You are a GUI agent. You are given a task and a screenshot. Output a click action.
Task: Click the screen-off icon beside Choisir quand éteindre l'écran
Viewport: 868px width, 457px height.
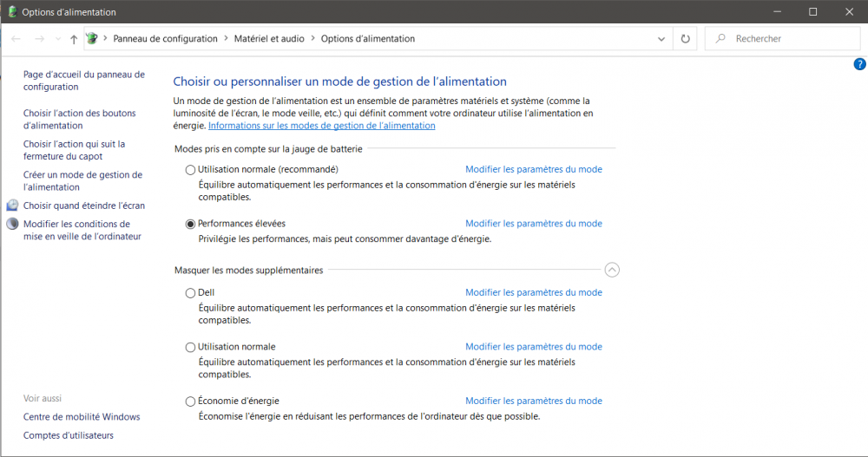pyautogui.click(x=12, y=206)
